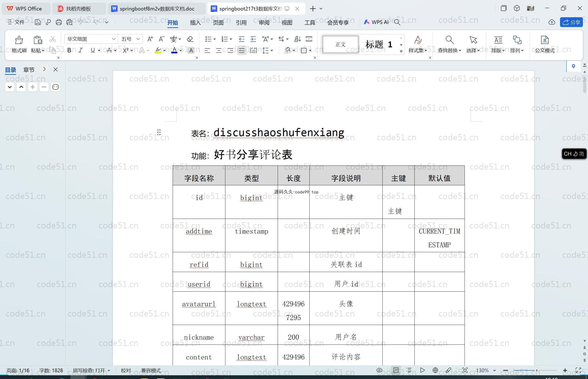This screenshot has height=379, width=588.
Task: Click the Decrease Indent icon
Action: coord(241,39)
